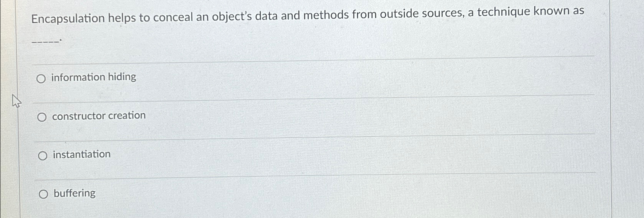The width and height of the screenshot is (644, 218).
Task: Pick the buffering radio button
Action: point(43,194)
